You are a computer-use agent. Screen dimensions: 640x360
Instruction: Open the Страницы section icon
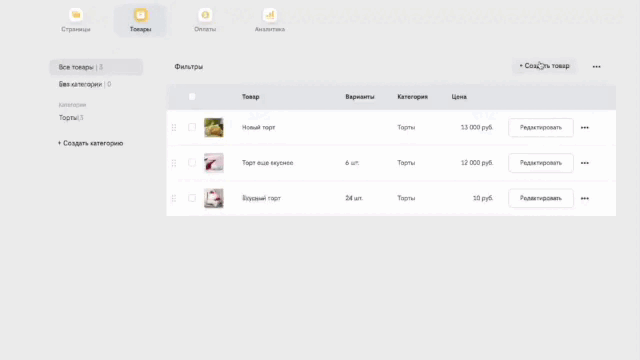(x=76, y=15)
